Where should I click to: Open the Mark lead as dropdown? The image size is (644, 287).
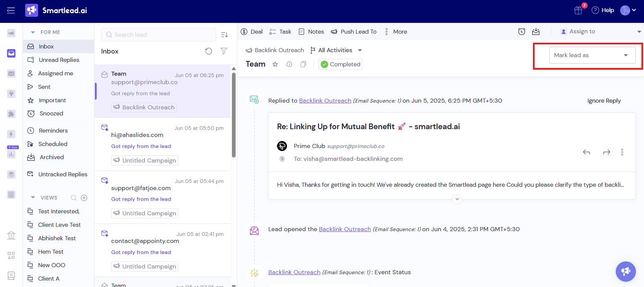click(592, 55)
